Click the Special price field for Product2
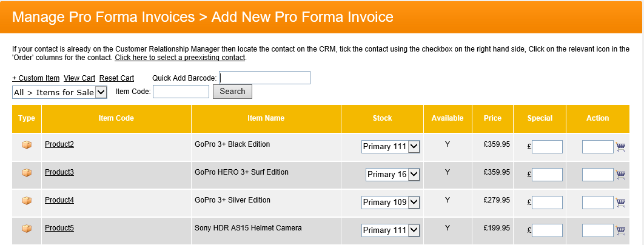644x245 pixels. (x=547, y=147)
